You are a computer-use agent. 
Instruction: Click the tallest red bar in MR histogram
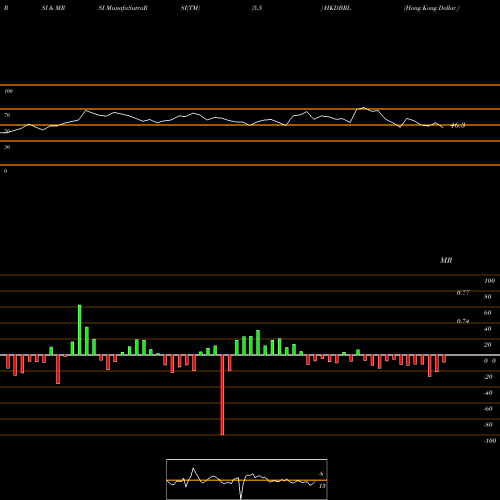pyautogui.click(x=222, y=395)
